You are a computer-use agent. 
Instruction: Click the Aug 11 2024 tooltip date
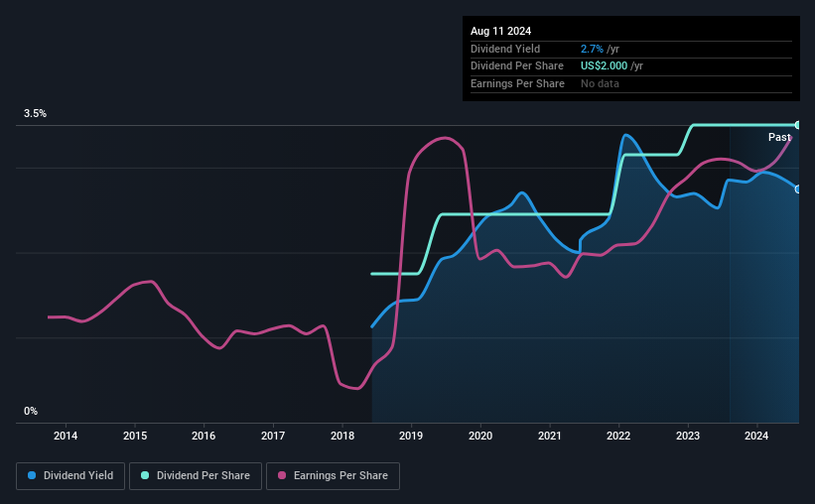pyautogui.click(x=500, y=31)
